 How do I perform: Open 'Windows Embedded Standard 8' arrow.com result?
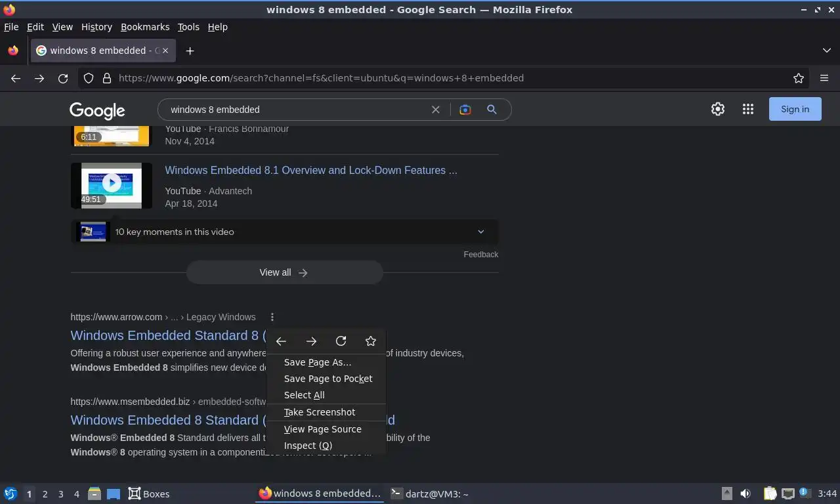coord(168,335)
